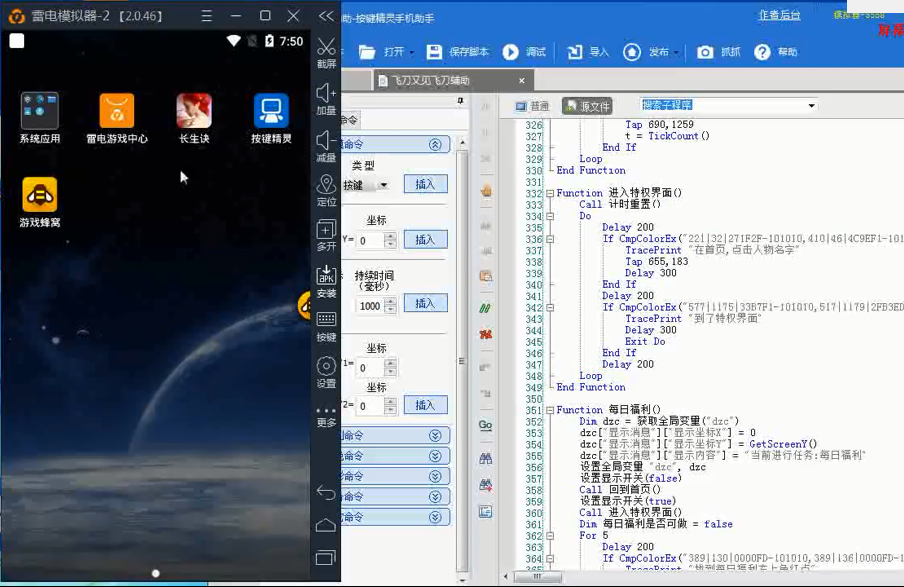The height and width of the screenshot is (587, 904).
Task: Open the 搜索子程序 dropdown list
Action: click(x=811, y=106)
